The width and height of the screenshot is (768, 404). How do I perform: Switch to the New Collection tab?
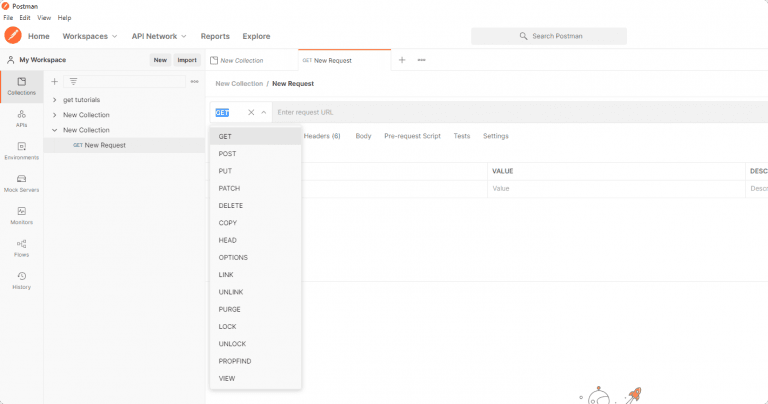click(x=252, y=60)
